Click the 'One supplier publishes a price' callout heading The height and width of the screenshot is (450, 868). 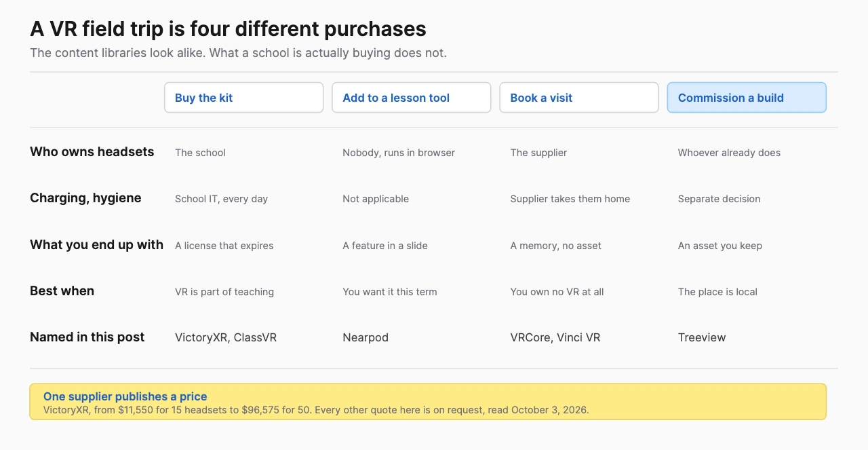[125, 396]
